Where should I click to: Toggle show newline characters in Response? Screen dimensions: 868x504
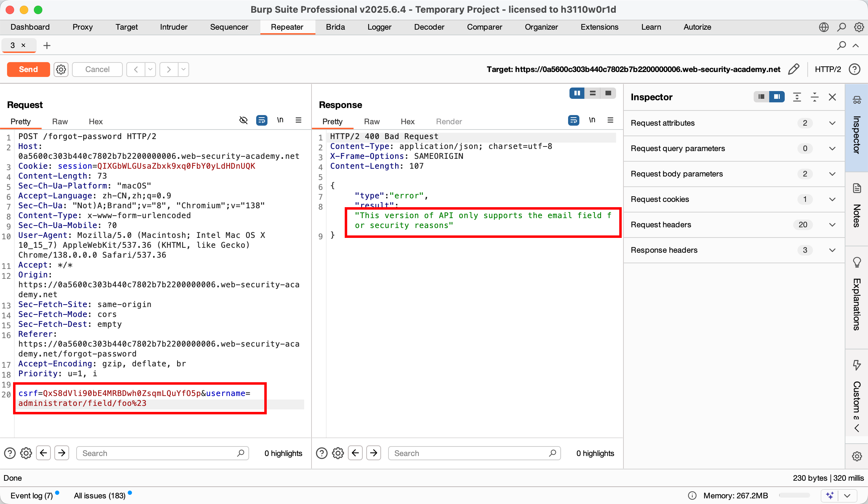(x=592, y=120)
